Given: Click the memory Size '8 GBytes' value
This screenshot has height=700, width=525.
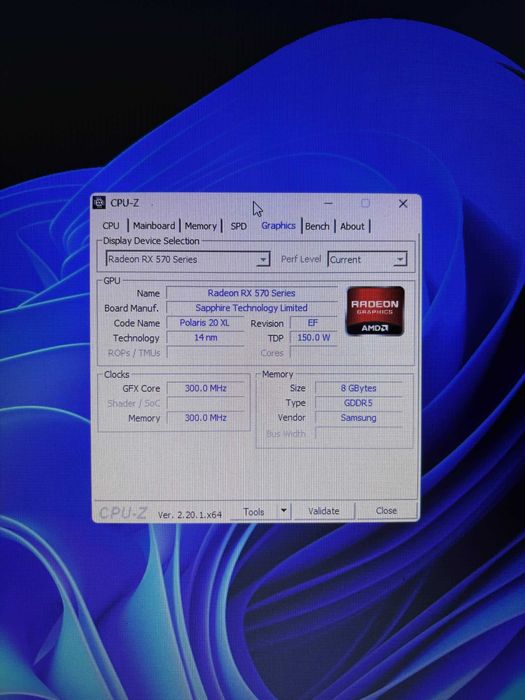Looking at the screenshot, I should click(x=358, y=388).
